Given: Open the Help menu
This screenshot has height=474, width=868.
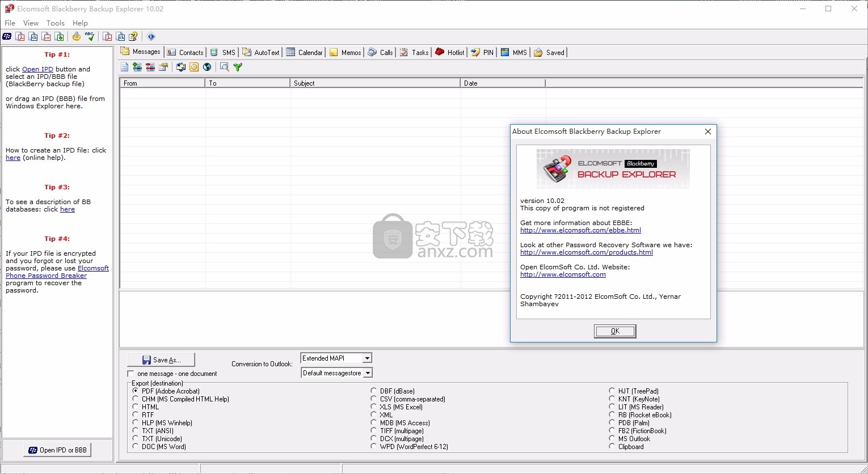Looking at the screenshot, I should click(80, 23).
